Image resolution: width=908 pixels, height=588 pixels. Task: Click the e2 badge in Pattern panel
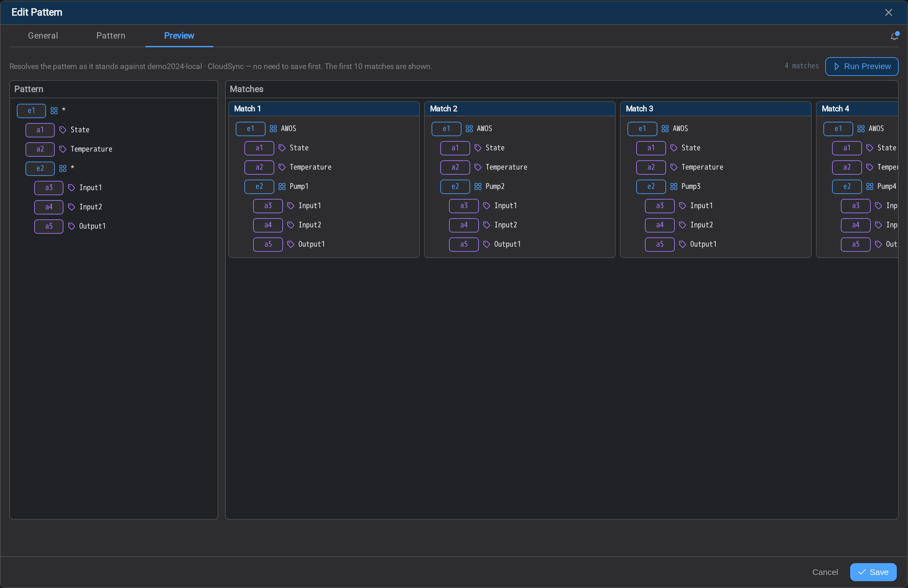(40, 168)
